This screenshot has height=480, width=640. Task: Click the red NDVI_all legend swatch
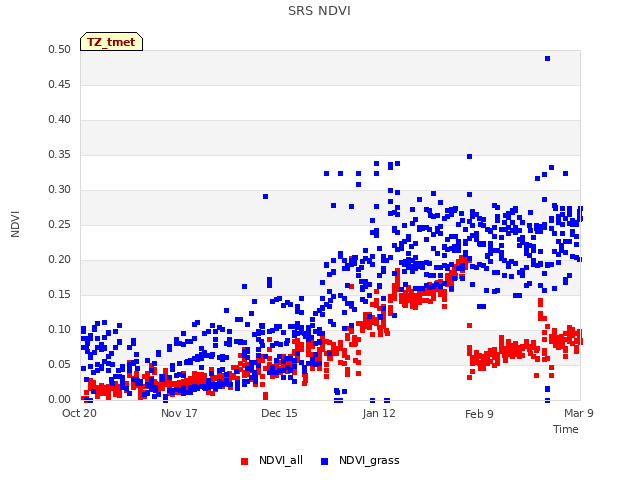click(244, 461)
